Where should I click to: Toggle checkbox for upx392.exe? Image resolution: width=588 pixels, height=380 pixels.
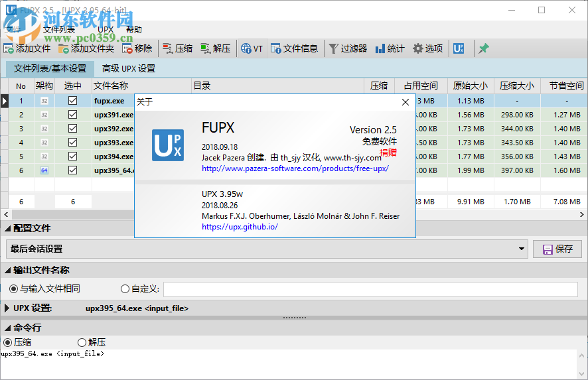[73, 129]
